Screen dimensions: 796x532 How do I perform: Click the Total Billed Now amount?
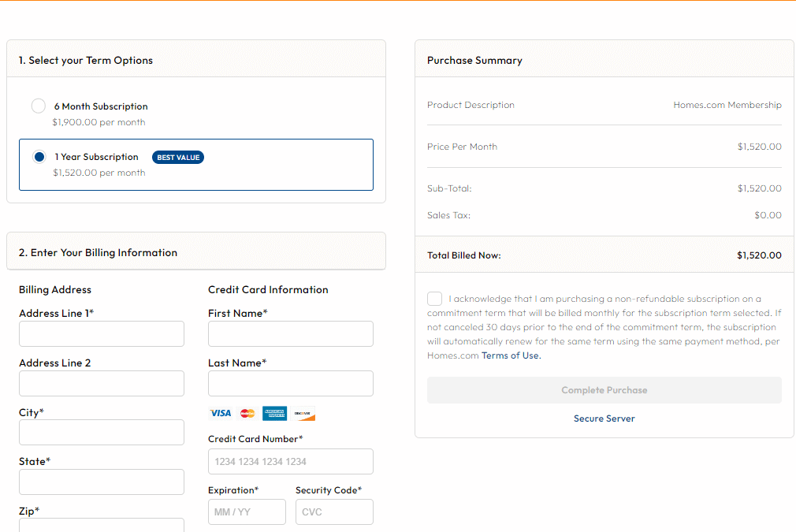(x=760, y=255)
